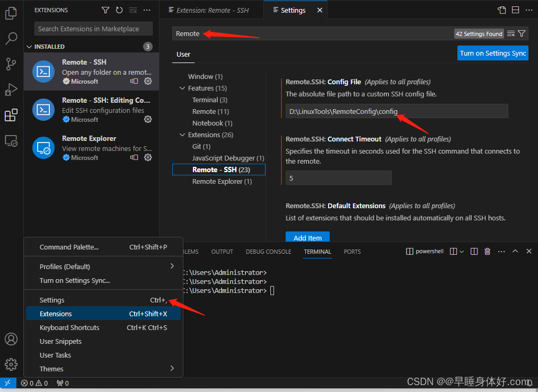Image resolution: width=538 pixels, height=392 pixels.
Task: Kill the powershell terminal with trash icon
Action: tap(487, 251)
